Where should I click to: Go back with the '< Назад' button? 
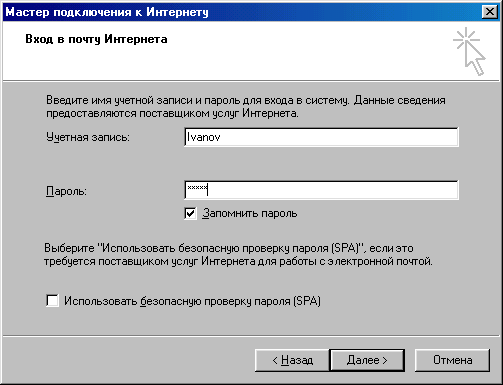(292, 360)
